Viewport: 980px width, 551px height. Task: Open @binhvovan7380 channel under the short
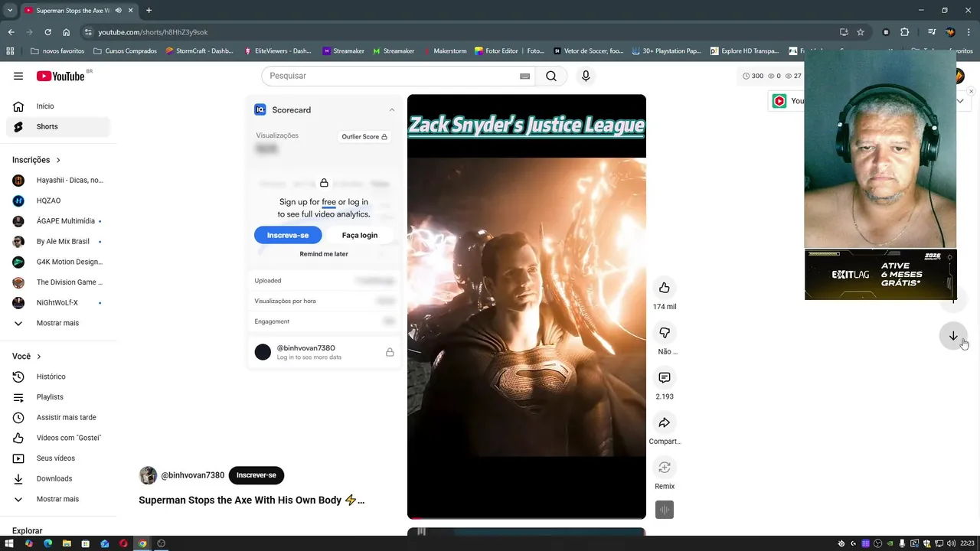tap(192, 475)
